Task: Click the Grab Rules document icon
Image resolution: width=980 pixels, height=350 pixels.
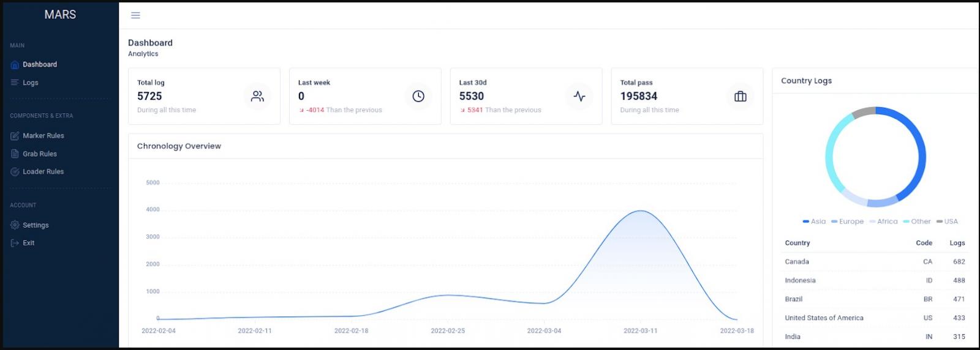Action: pos(15,154)
